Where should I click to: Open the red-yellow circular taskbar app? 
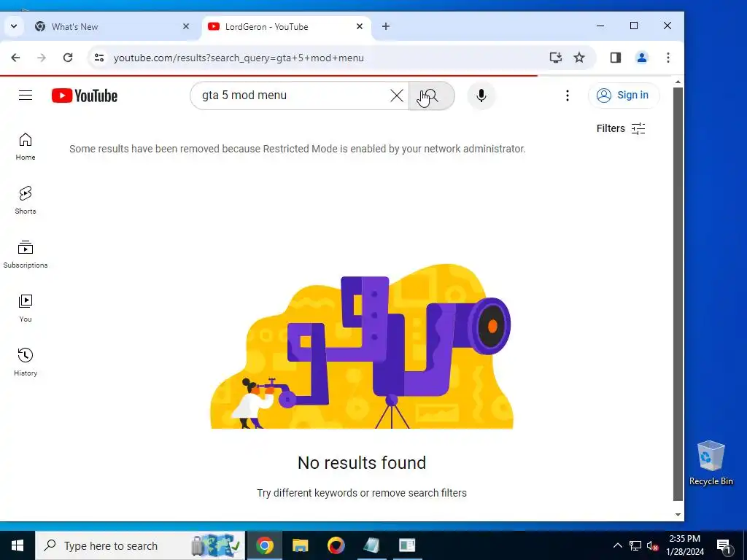coord(336,545)
